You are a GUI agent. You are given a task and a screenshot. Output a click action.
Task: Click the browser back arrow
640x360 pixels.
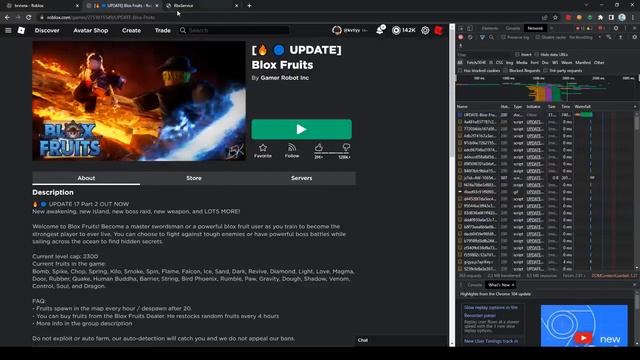point(7,17)
